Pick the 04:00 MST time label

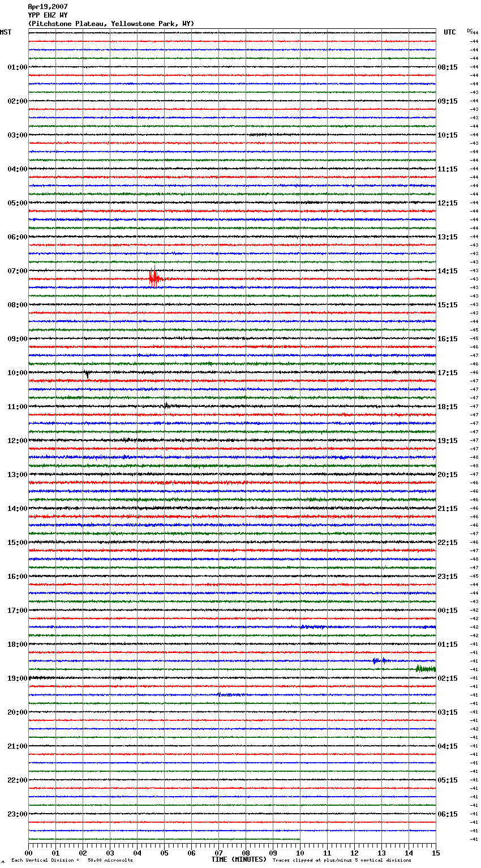coord(18,169)
